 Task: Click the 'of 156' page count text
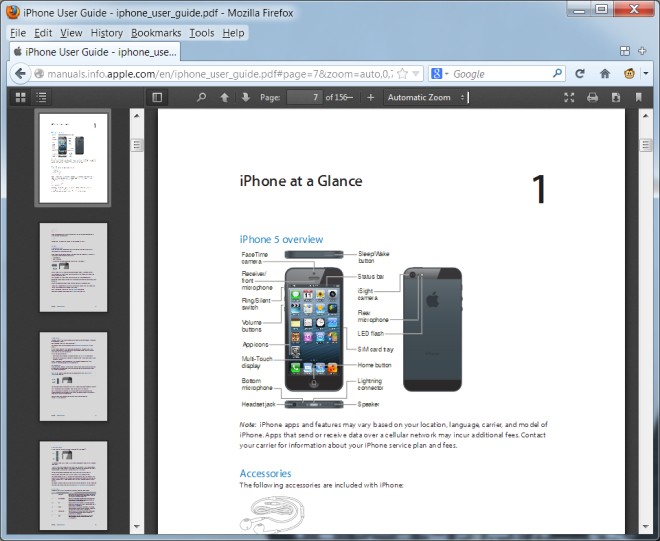point(335,97)
